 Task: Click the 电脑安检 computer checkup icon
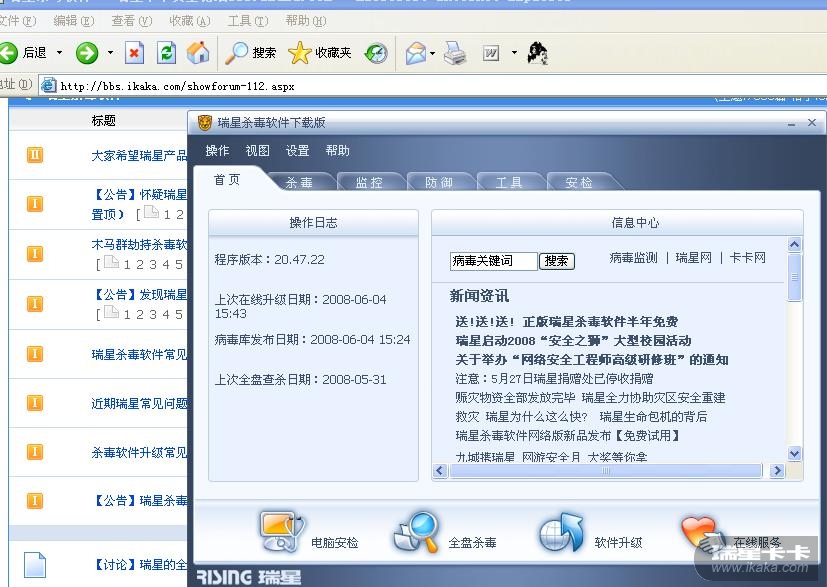[282, 531]
